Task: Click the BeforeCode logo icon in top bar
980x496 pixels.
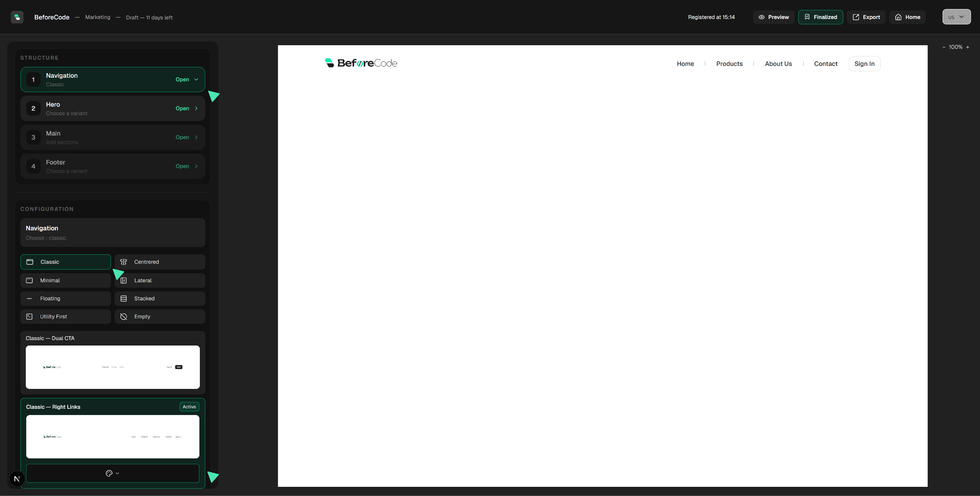Action: click(17, 17)
